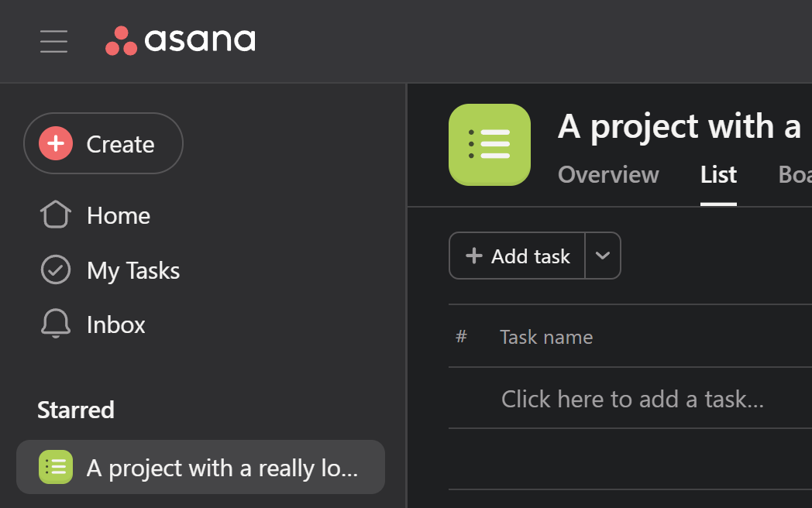
Task: Click the Inbox bell icon
Action: pyautogui.click(x=56, y=324)
